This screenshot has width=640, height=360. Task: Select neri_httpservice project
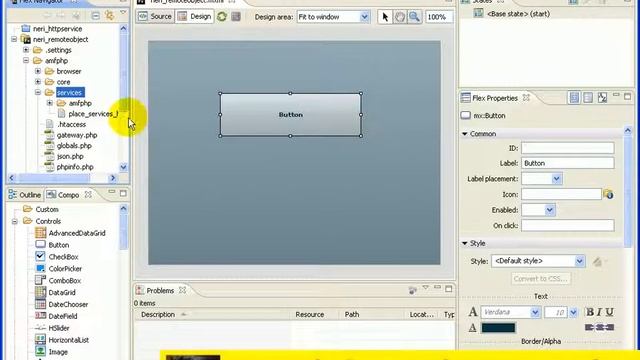pyautogui.click(x=57, y=29)
